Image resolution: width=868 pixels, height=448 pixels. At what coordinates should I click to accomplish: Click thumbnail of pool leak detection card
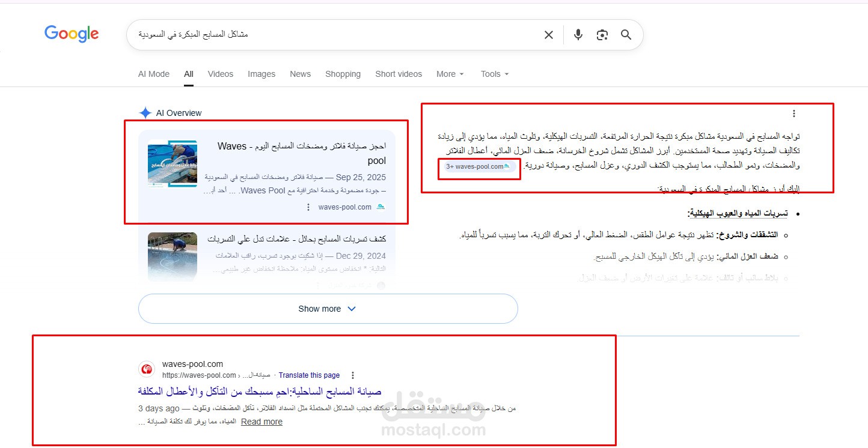(173, 256)
